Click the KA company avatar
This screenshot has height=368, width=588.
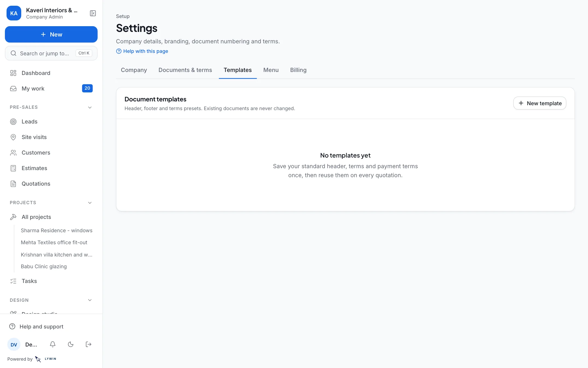(x=14, y=13)
